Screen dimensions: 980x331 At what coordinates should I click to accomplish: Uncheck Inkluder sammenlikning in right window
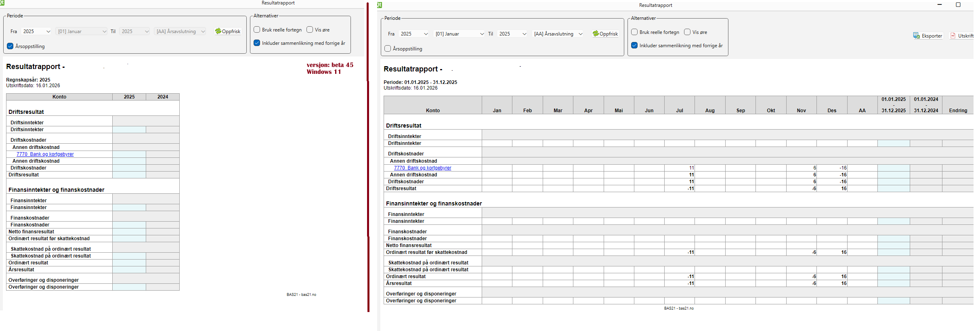click(634, 45)
